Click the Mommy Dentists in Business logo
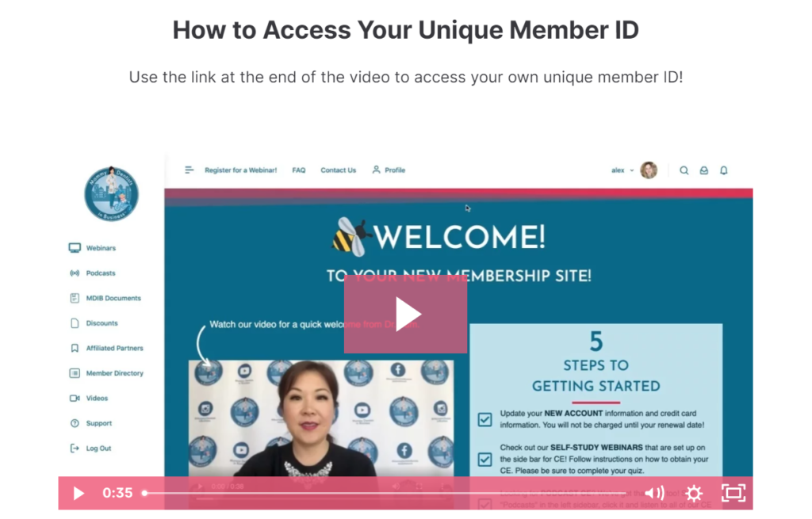Screen dimensions: 812x519 coord(111,194)
